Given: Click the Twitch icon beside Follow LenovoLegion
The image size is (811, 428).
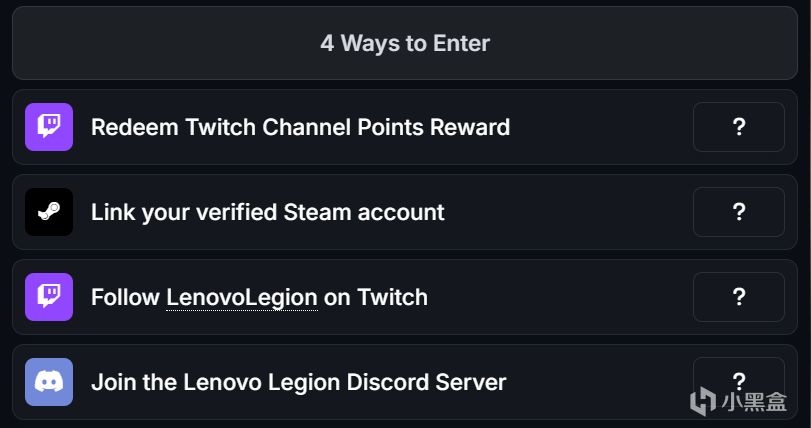Looking at the screenshot, I should (49, 297).
